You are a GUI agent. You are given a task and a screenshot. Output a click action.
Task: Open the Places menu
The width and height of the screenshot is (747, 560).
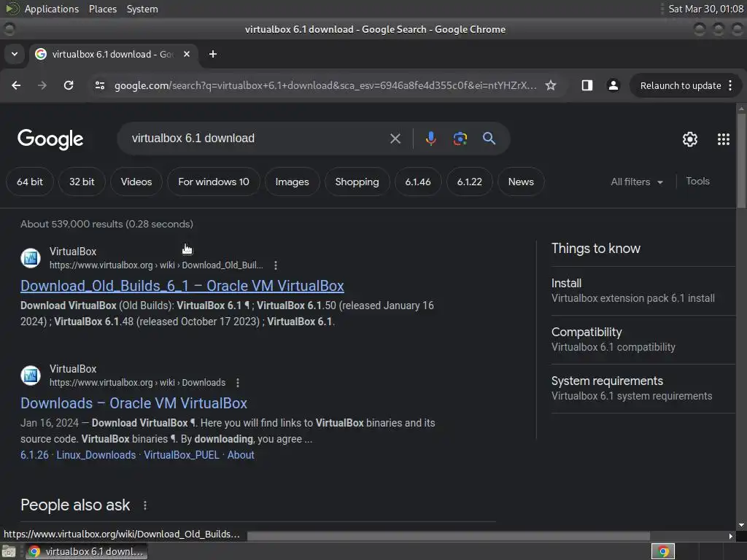[x=103, y=9]
